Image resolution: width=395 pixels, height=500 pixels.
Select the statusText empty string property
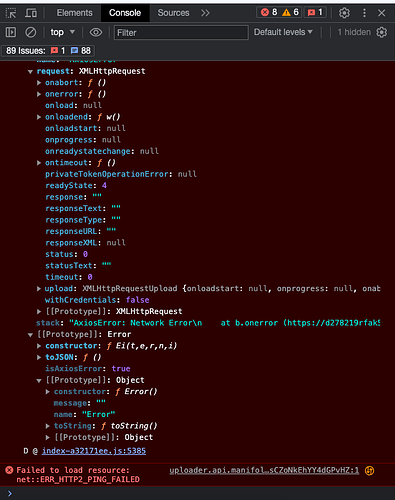click(78, 266)
